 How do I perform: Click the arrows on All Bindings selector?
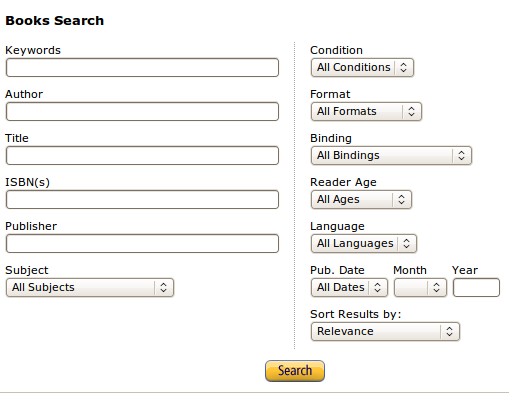pos(461,156)
